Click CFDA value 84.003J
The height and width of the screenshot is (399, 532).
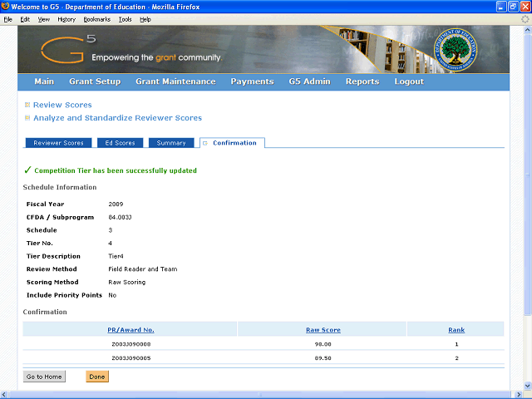click(120, 217)
